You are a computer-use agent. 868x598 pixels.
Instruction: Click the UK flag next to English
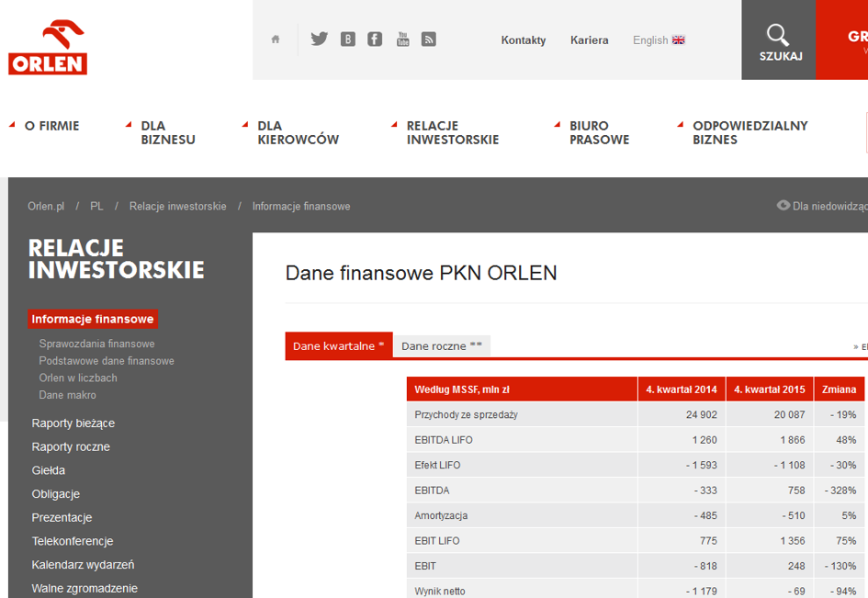[678, 39]
